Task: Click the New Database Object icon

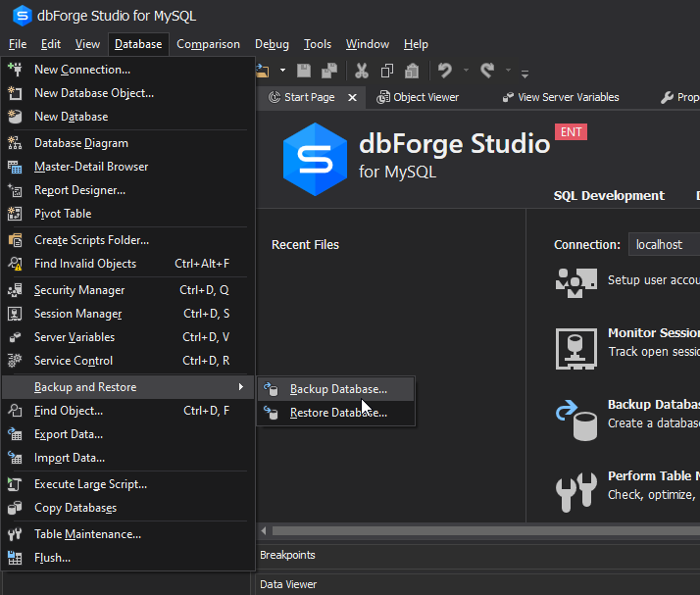Action: coord(15,93)
